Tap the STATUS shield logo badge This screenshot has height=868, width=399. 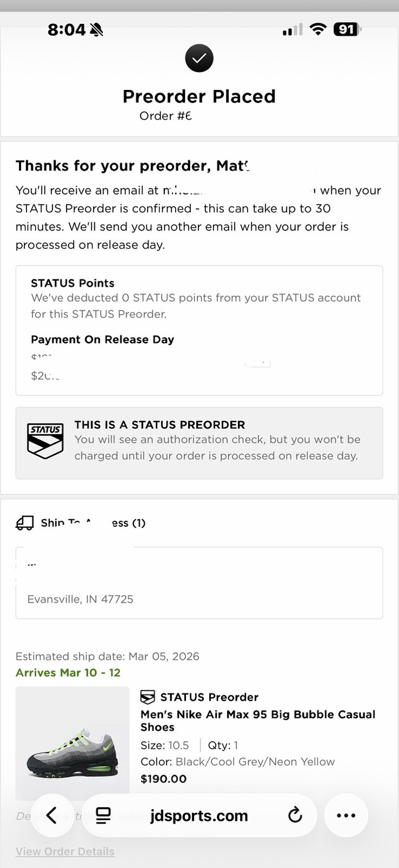[x=46, y=441]
